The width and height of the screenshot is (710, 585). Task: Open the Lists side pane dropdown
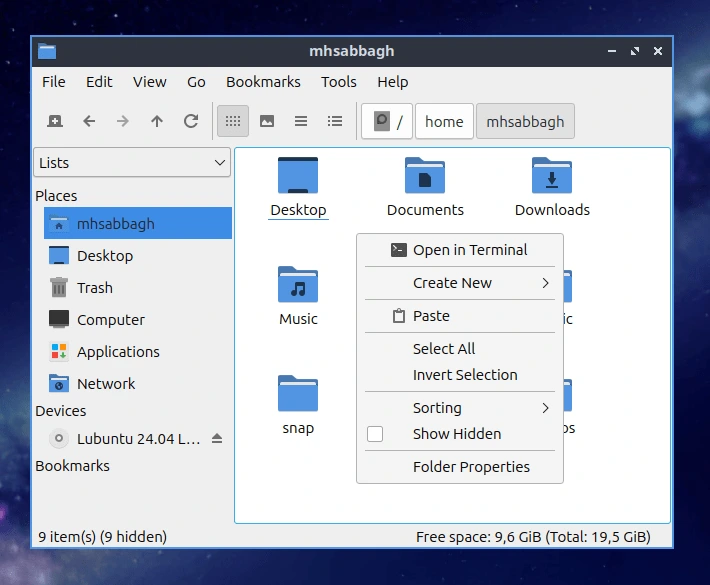tap(132, 163)
